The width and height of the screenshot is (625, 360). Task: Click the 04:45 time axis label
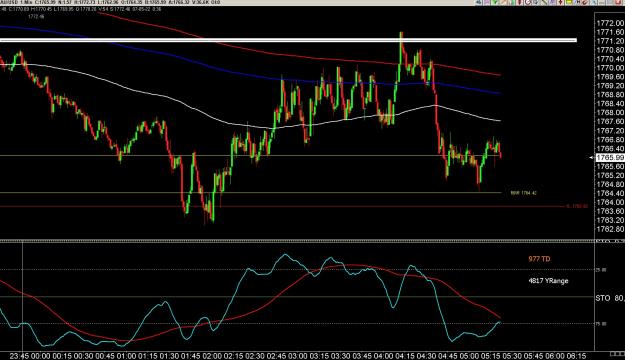click(448, 356)
